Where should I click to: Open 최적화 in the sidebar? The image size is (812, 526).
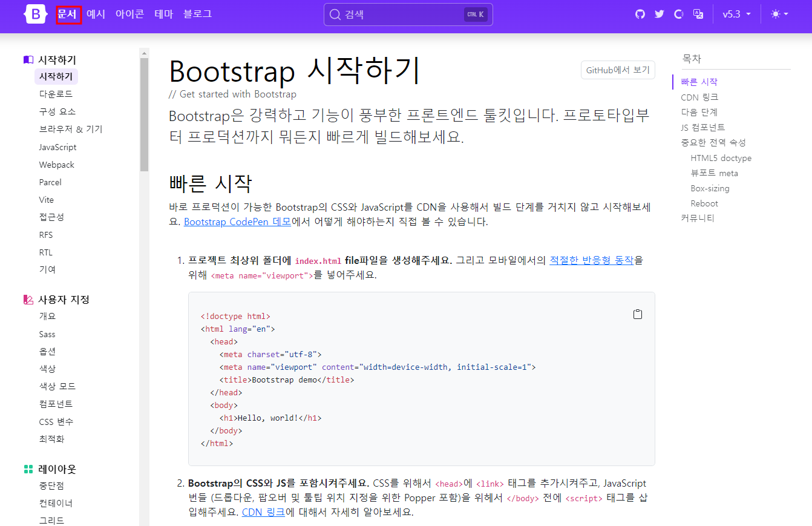click(x=51, y=439)
